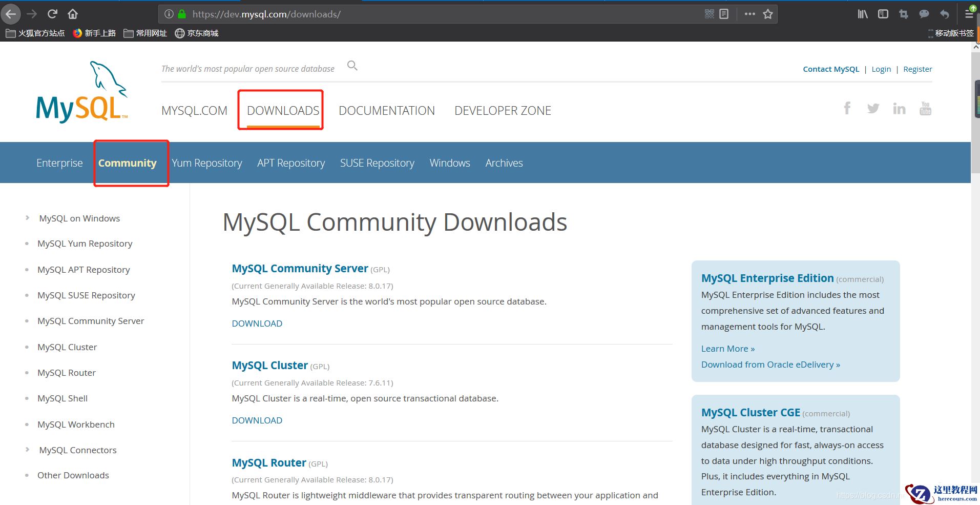Reload the current page

[52, 14]
